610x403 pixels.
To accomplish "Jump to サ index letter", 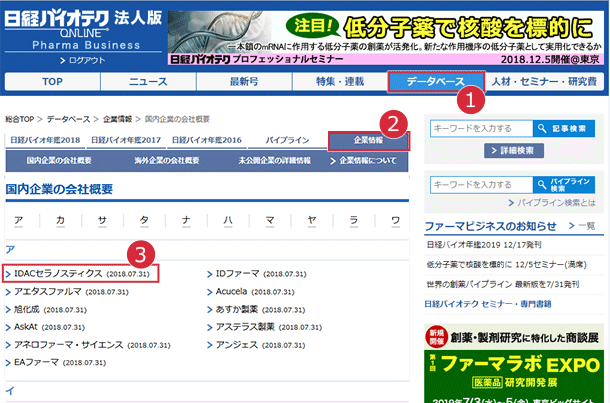I will click(x=102, y=221).
